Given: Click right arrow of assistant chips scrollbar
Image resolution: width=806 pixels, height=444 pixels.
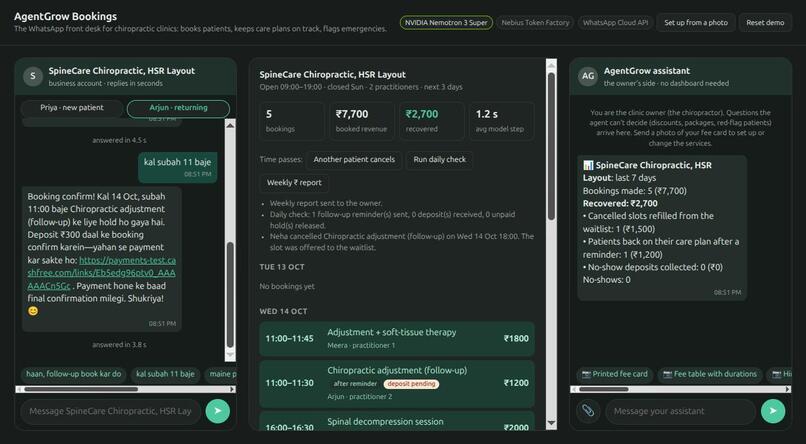Looking at the screenshot, I should [788, 390].
